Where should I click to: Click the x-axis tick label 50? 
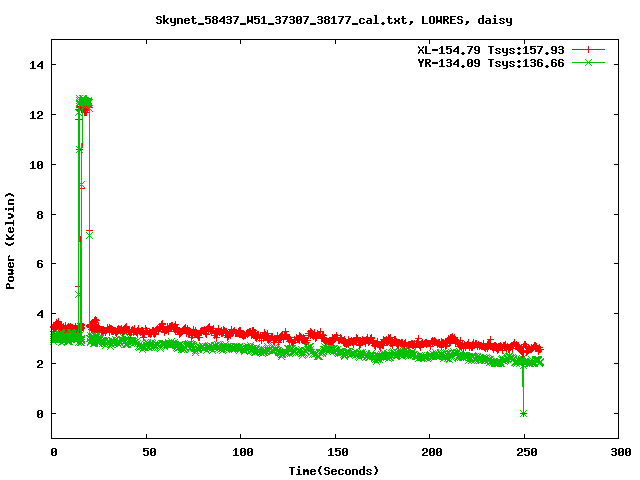point(149,452)
